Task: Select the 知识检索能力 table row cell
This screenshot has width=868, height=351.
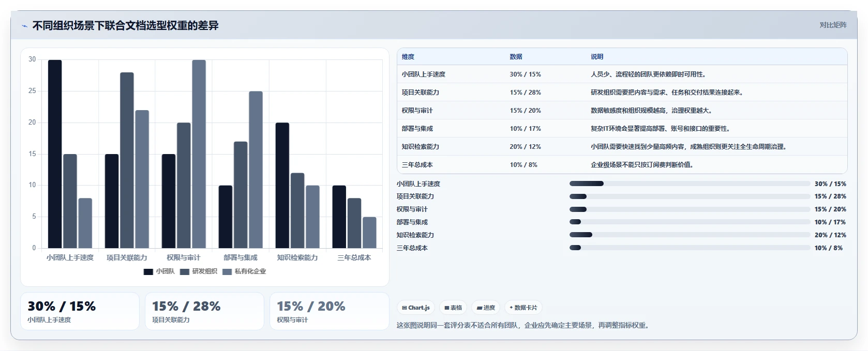Action: tap(421, 147)
